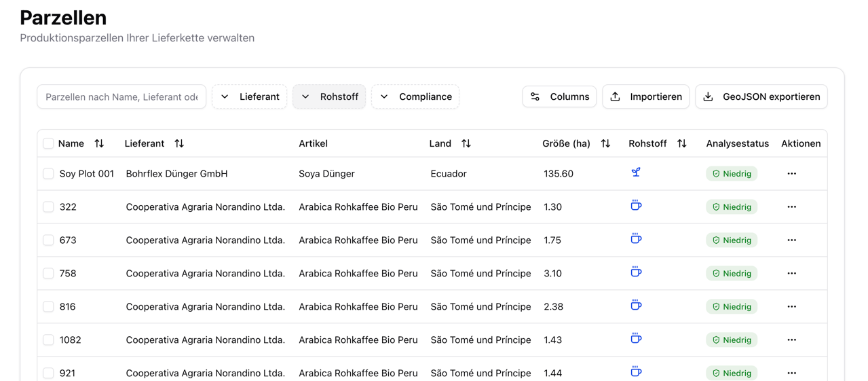Image resolution: width=868 pixels, height=381 pixels.
Task: Open the actions menu for Soy Plot 001
Action: (x=792, y=174)
